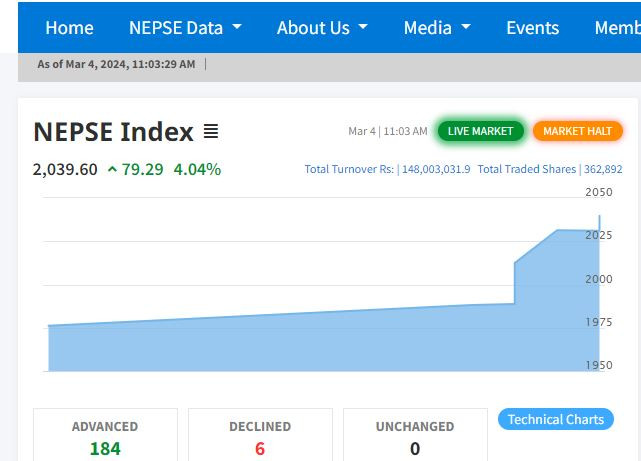Open the NEPSE Index hamburger menu icon
The width and height of the screenshot is (641, 461).
pyautogui.click(x=211, y=132)
